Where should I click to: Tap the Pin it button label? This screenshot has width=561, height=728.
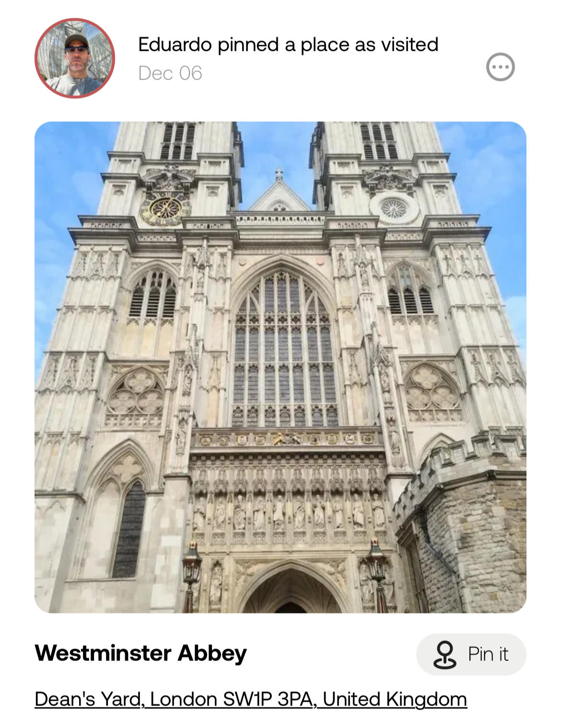(488, 655)
